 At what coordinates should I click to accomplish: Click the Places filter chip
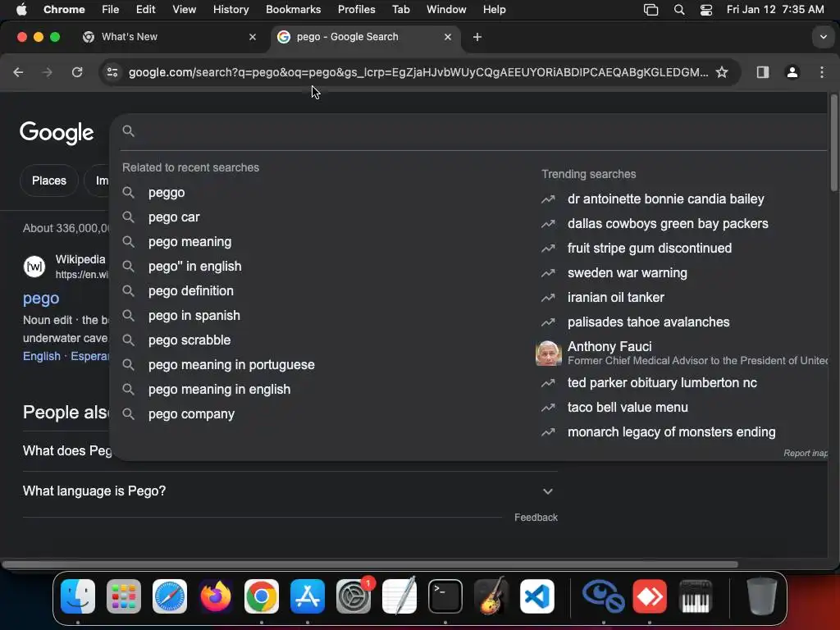[x=49, y=180]
